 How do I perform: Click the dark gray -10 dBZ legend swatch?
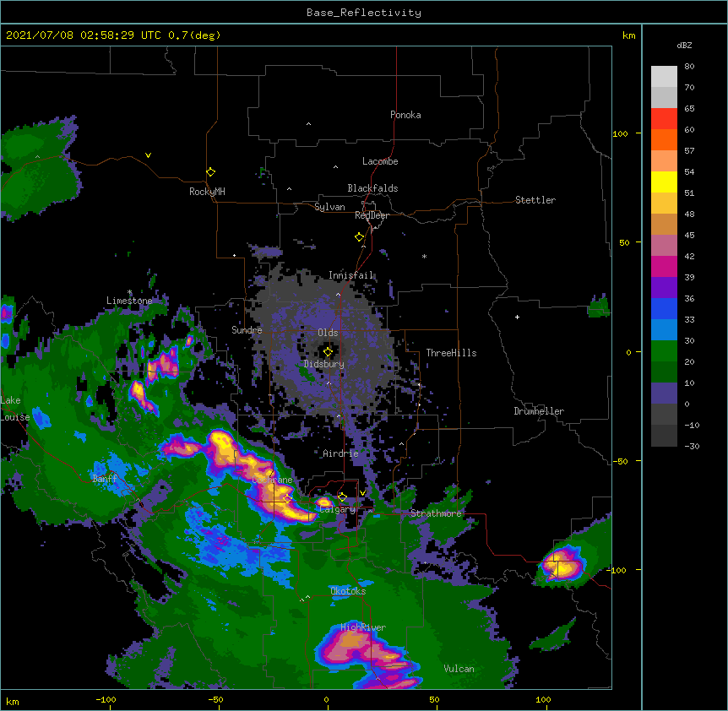pyautogui.click(x=664, y=436)
